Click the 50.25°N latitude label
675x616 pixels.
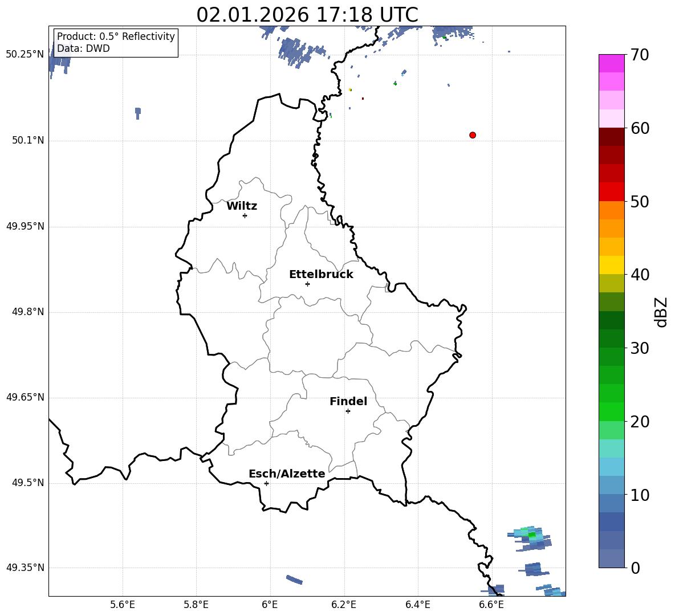pos(25,55)
